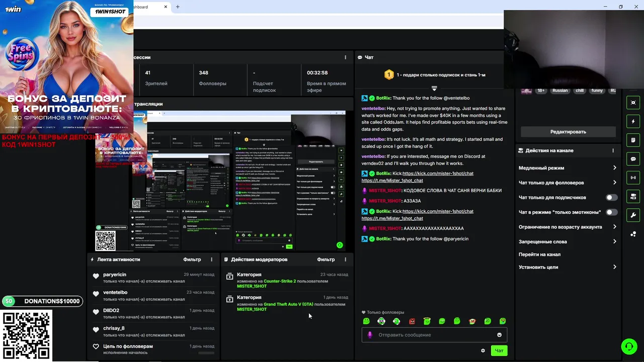
Task: Click the focus-frame icon in right sidebar
Action: (633, 103)
